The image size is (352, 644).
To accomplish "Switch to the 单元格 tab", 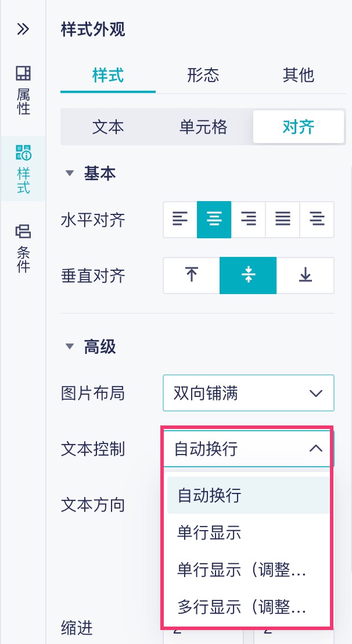I will pyautogui.click(x=203, y=127).
